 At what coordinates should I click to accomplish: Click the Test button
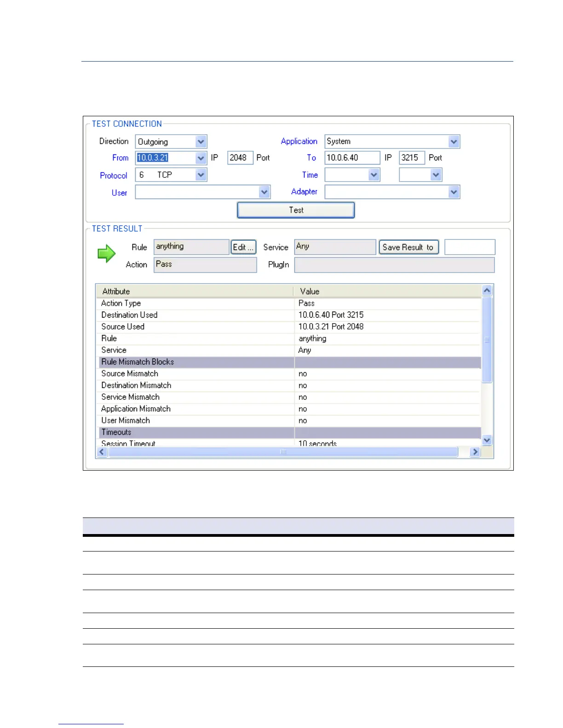coord(296,210)
